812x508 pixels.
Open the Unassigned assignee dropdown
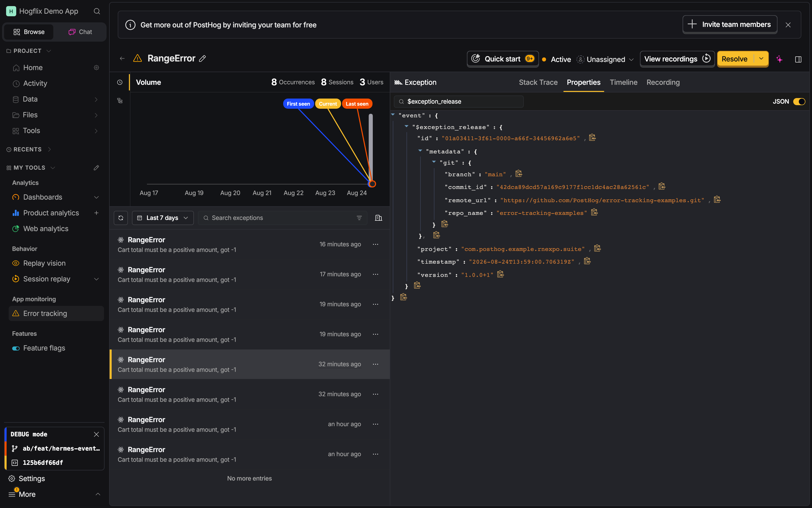click(x=605, y=59)
